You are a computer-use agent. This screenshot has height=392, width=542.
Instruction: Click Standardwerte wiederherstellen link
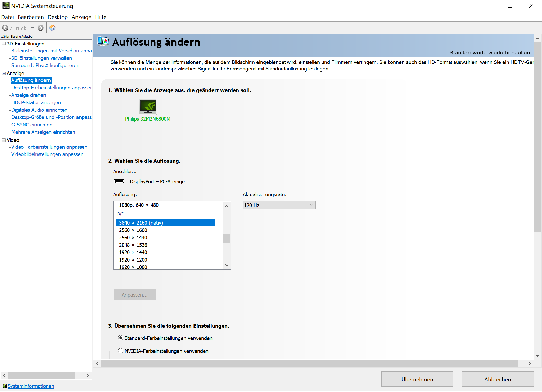(489, 52)
